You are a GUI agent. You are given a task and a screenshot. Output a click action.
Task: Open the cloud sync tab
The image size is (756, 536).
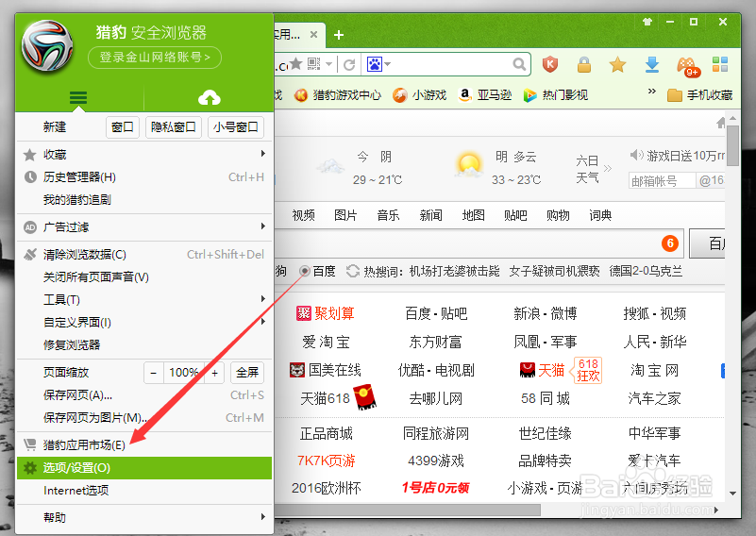[x=210, y=98]
